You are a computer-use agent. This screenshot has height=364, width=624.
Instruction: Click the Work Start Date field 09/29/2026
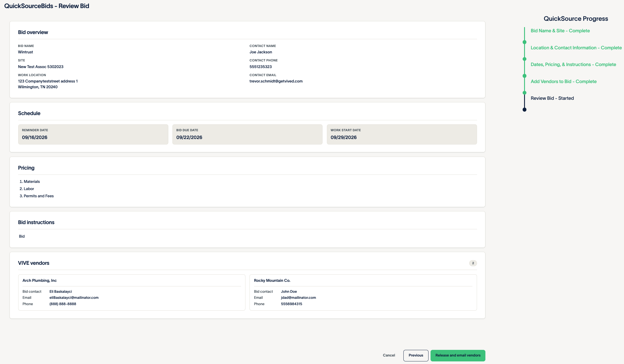click(402, 134)
